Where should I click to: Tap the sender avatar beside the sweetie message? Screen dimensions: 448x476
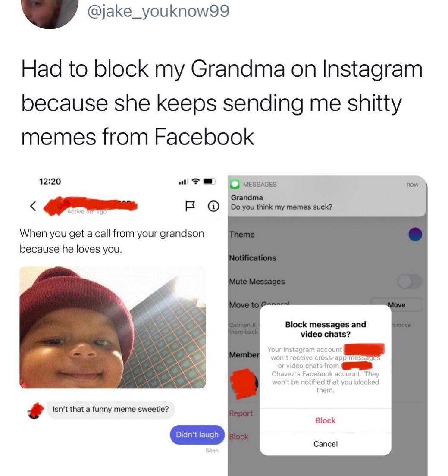tap(36, 410)
